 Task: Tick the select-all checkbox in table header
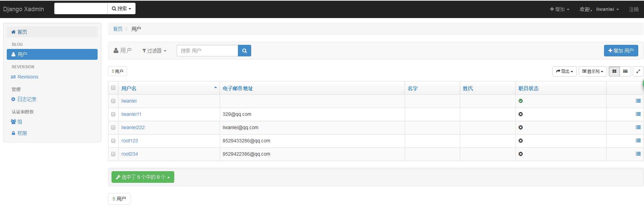click(x=113, y=88)
